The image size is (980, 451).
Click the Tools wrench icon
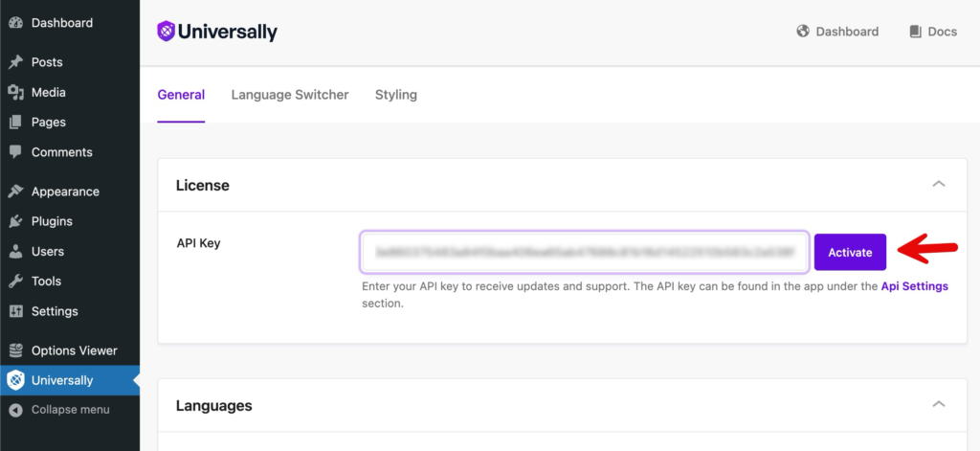[15, 282]
